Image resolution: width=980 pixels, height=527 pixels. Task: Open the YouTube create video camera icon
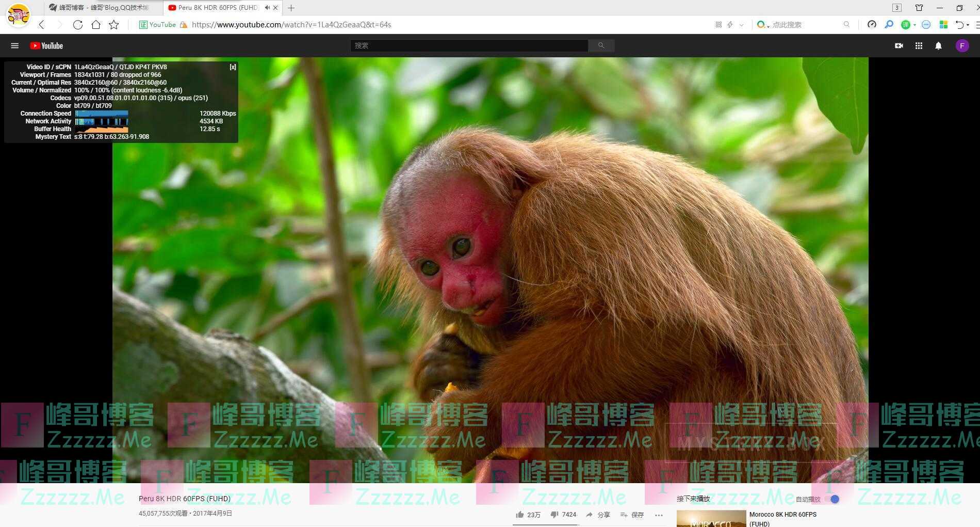pos(899,46)
